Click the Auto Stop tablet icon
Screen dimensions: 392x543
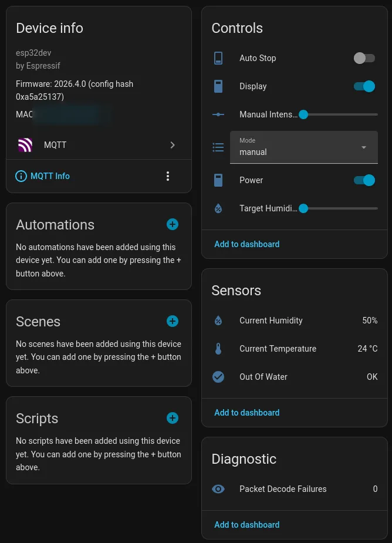tap(218, 58)
